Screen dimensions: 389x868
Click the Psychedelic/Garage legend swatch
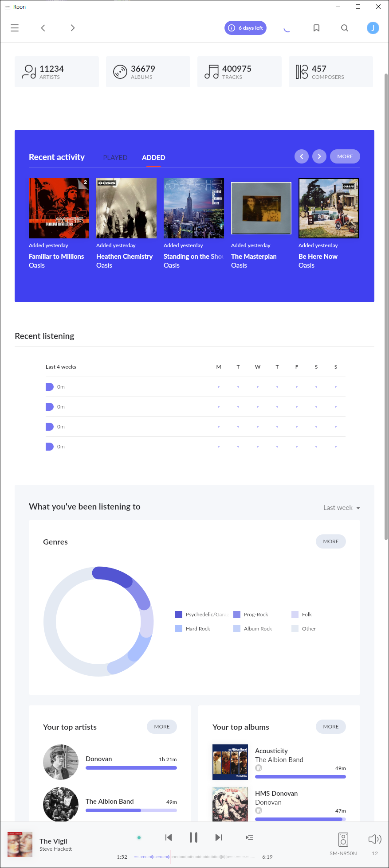coord(179,615)
